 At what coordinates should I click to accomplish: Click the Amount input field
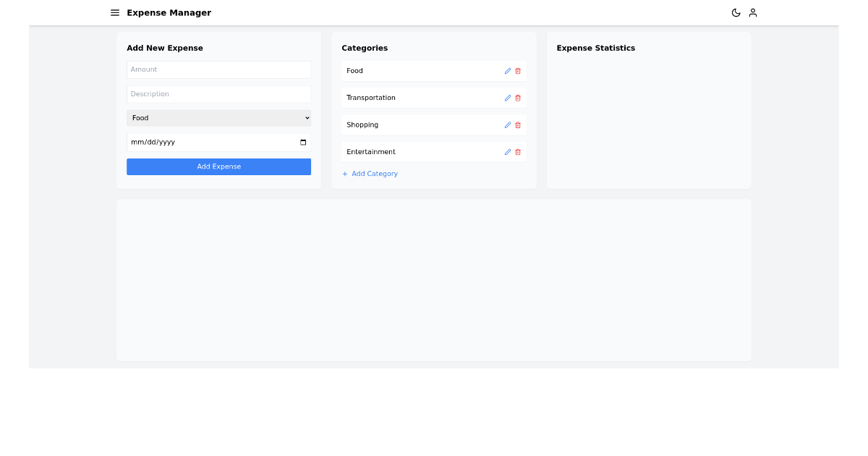point(218,69)
